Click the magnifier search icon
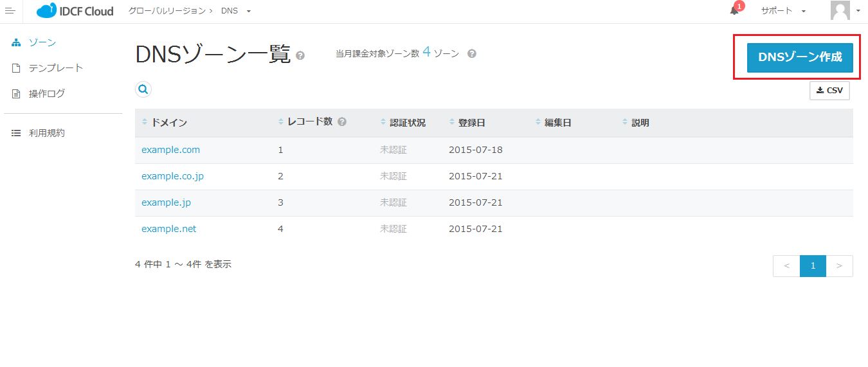The height and width of the screenshot is (367, 868). coord(143,90)
